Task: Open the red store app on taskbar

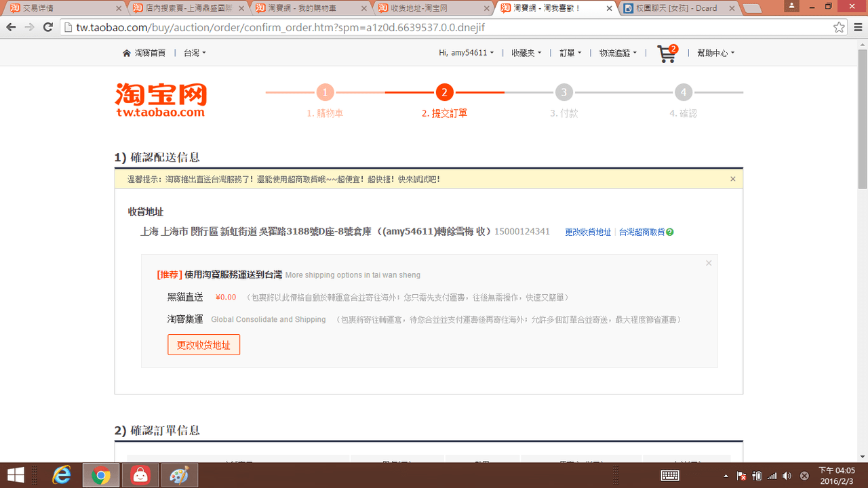Action: 140,475
